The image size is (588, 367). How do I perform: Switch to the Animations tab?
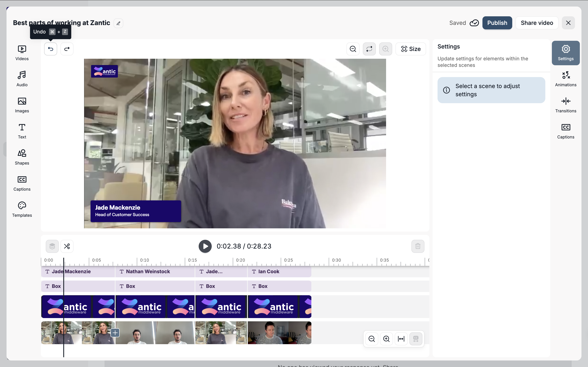click(x=565, y=79)
